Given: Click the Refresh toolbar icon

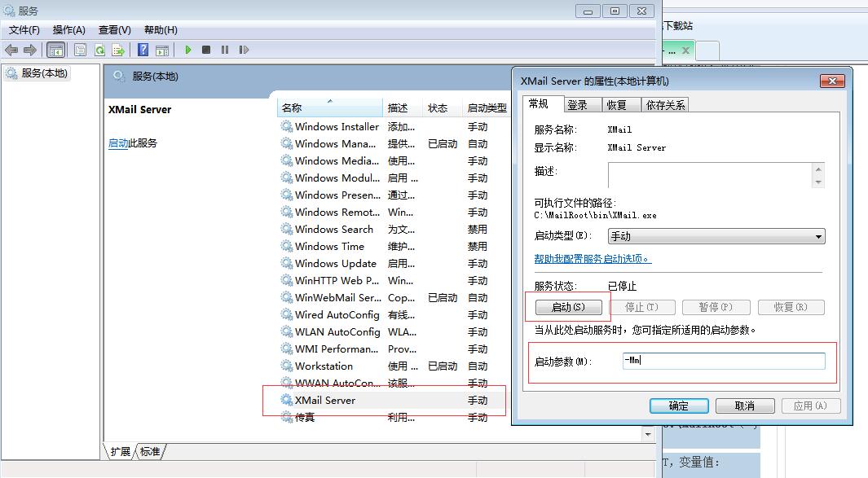Looking at the screenshot, I should 99,50.
